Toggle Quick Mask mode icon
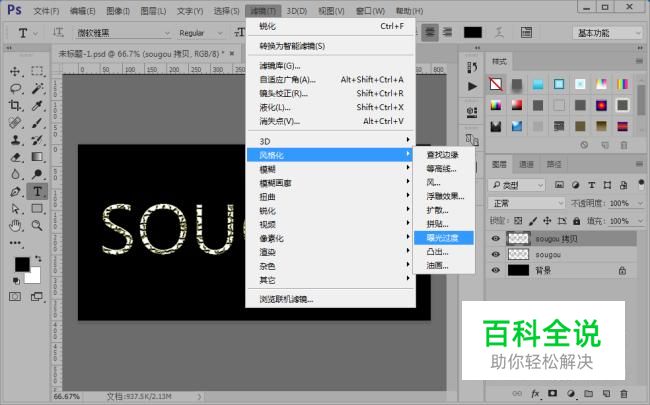This screenshot has height=405, width=650. coord(15,297)
